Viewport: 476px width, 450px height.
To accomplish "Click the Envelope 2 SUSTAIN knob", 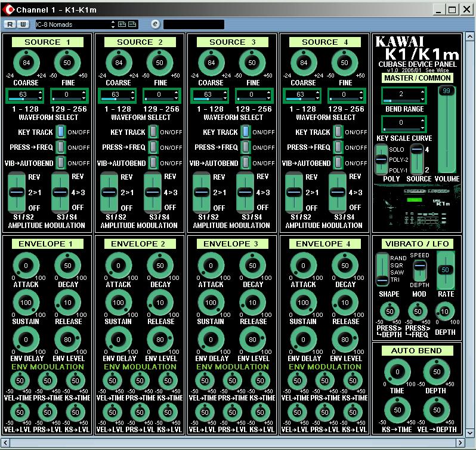I will click(x=118, y=303).
